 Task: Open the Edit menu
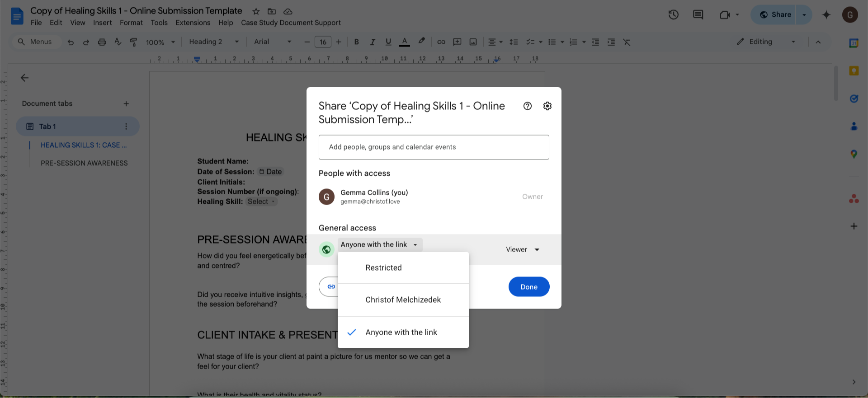[x=56, y=23]
